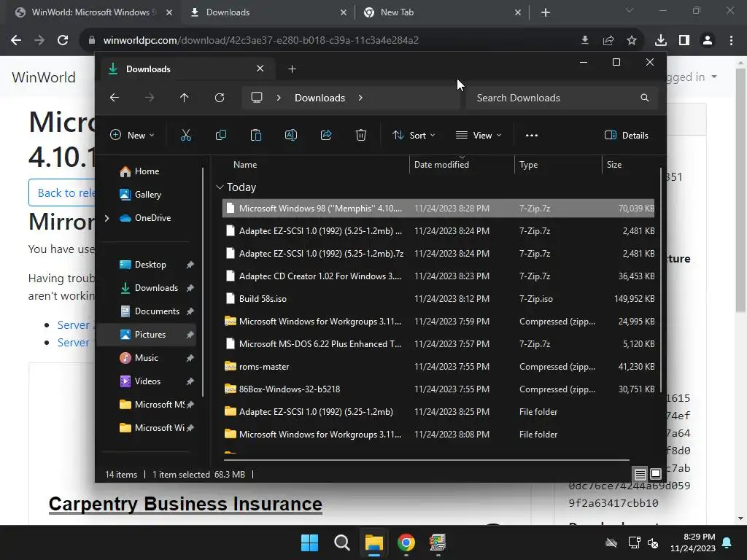Image resolution: width=747 pixels, height=560 pixels.
Task: Click the Paste clipboard icon
Action: coord(256,135)
